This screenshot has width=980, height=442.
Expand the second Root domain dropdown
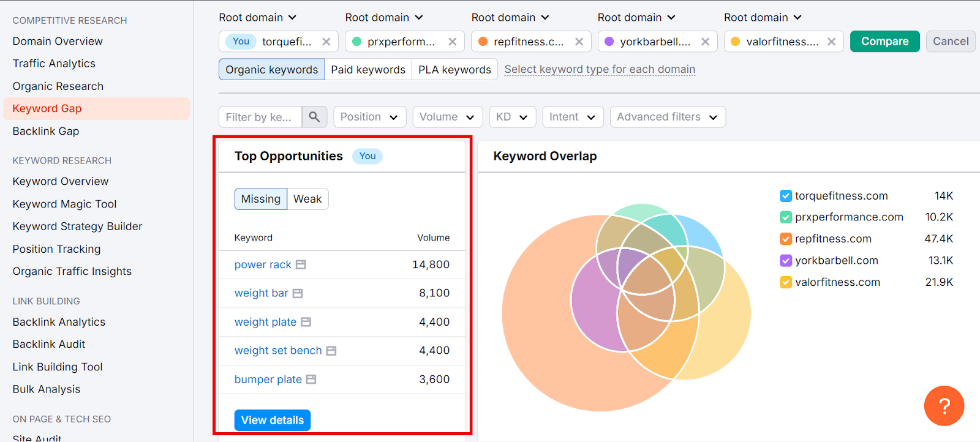coord(384,17)
